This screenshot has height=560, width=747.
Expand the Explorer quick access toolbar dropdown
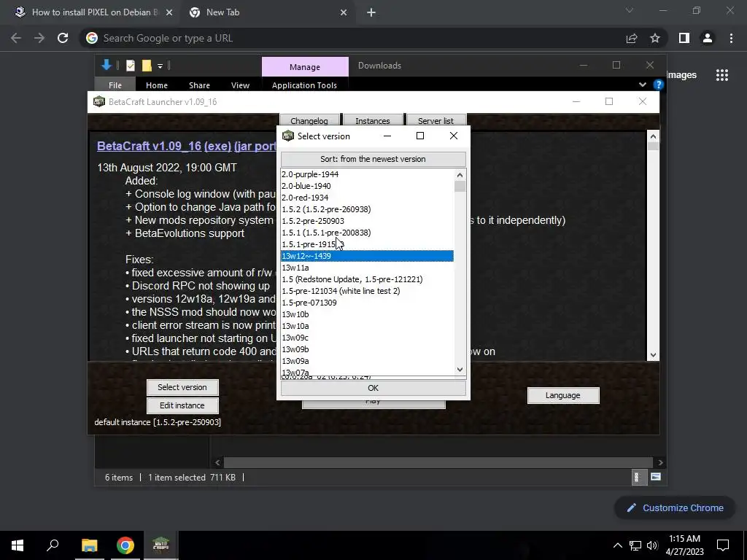pyautogui.click(x=160, y=66)
